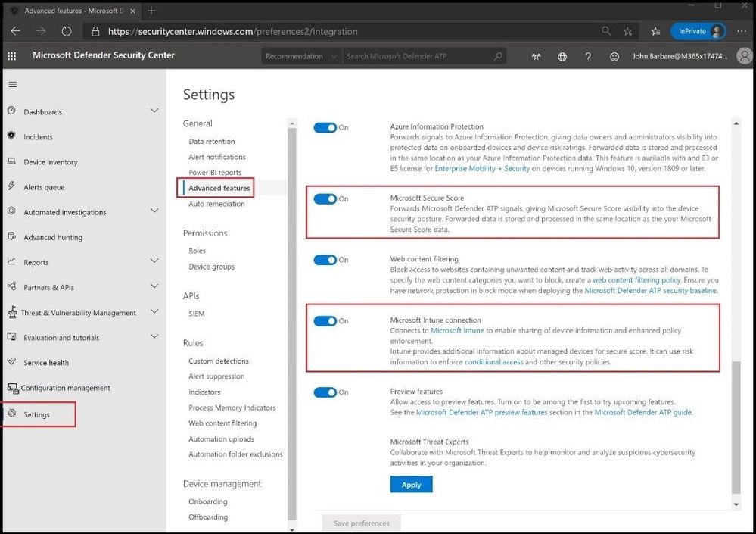756x534 pixels.
Task: Toggle the Preview features switch
Action: click(x=325, y=392)
